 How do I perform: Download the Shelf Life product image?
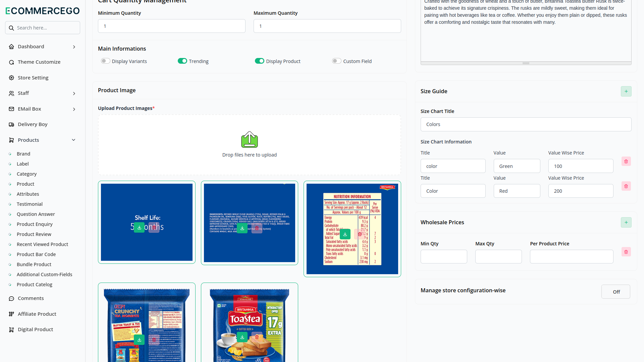[x=139, y=227]
